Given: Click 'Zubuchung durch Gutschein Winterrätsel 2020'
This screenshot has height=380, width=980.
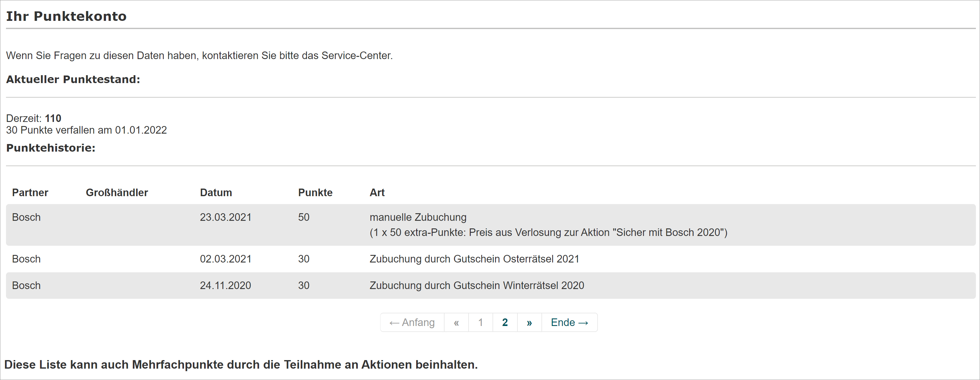Looking at the screenshot, I should tap(477, 285).
